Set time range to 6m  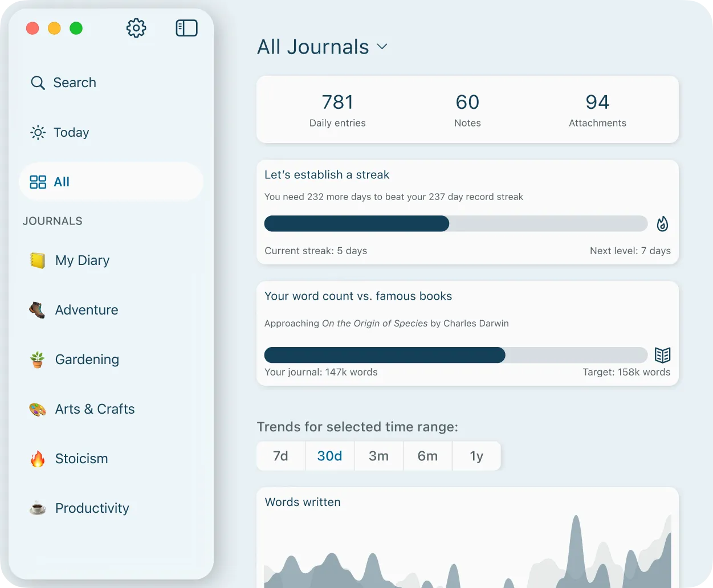point(427,456)
